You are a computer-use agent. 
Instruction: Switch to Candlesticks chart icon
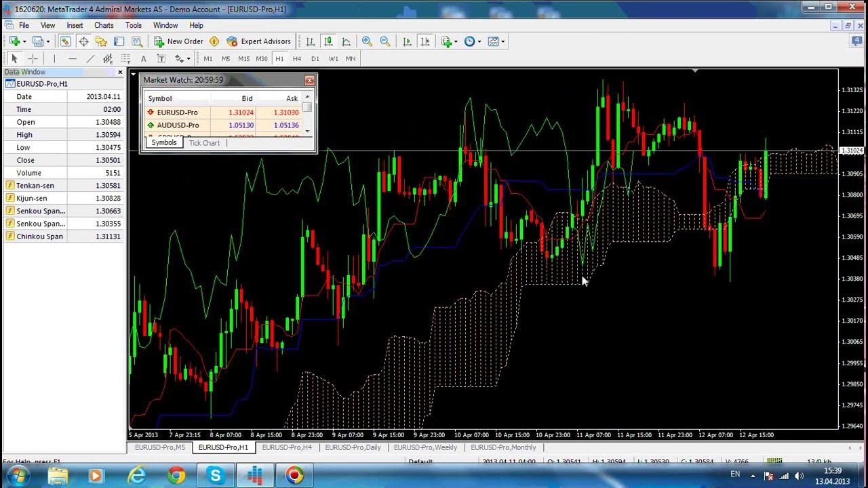pyautogui.click(x=328, y=41)
